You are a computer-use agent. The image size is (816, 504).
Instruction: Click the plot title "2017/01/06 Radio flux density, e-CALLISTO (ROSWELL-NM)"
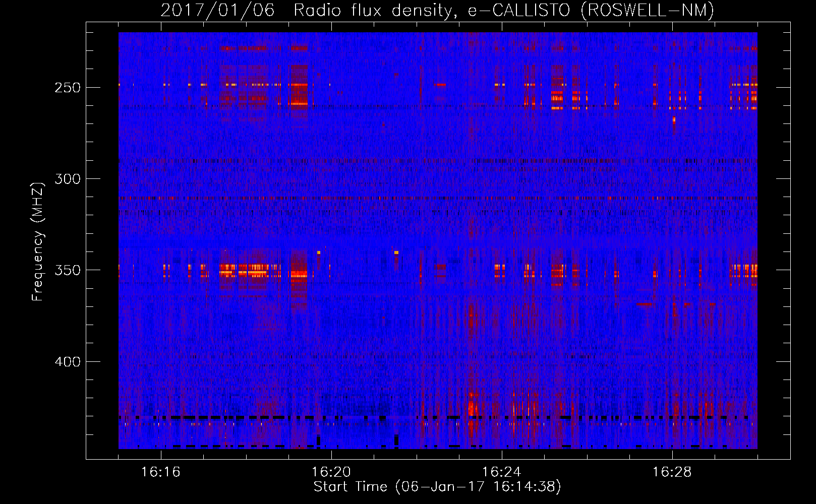(437, 10)
